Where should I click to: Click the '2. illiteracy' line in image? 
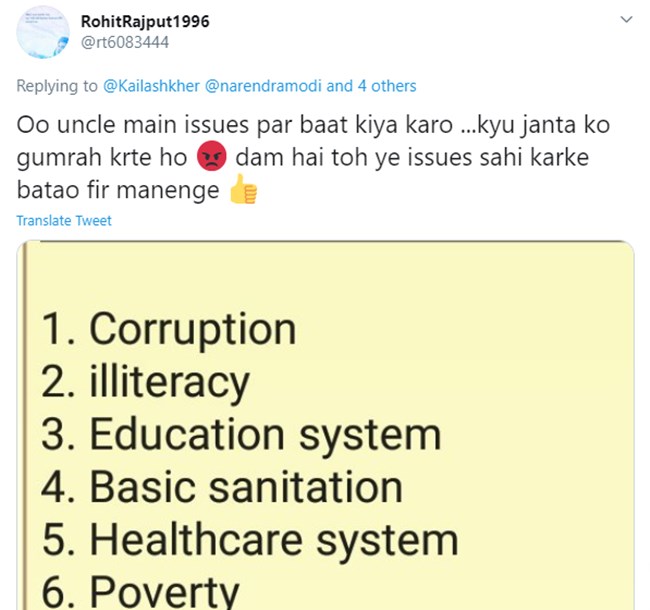(145, 382)
